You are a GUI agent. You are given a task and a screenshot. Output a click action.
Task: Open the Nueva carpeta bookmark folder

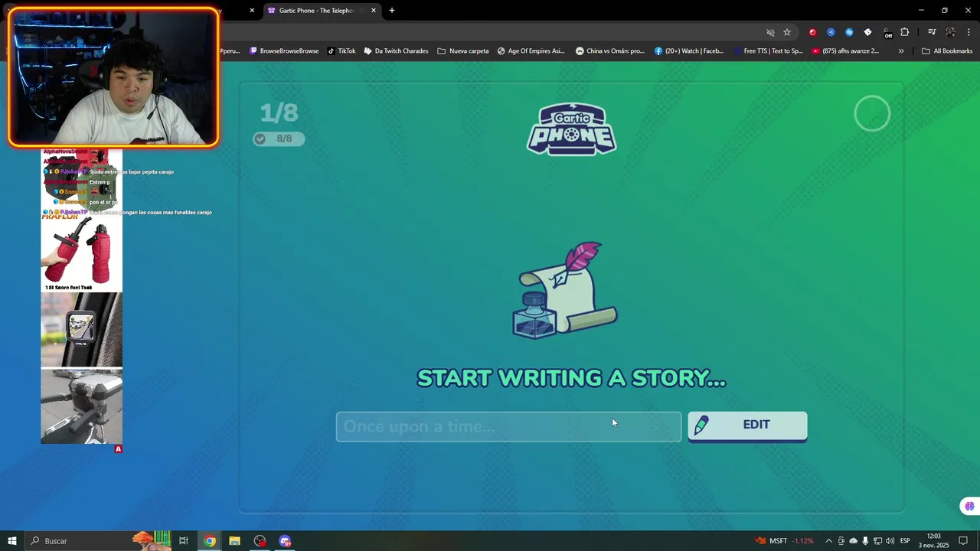pyautogui.click(x=463, y=51)
